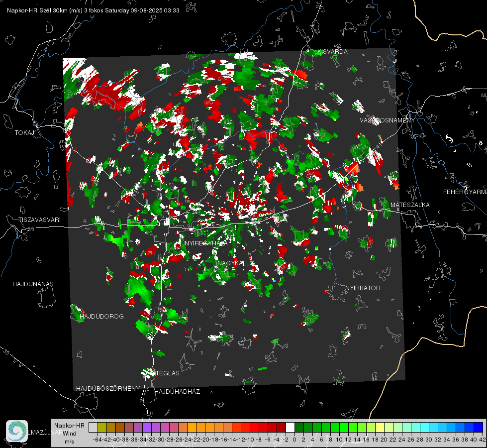Image resolution: width=487 pixels, height=448 pixels.
Task: Click the Wind label in the legend
Action: coord(70,434)
